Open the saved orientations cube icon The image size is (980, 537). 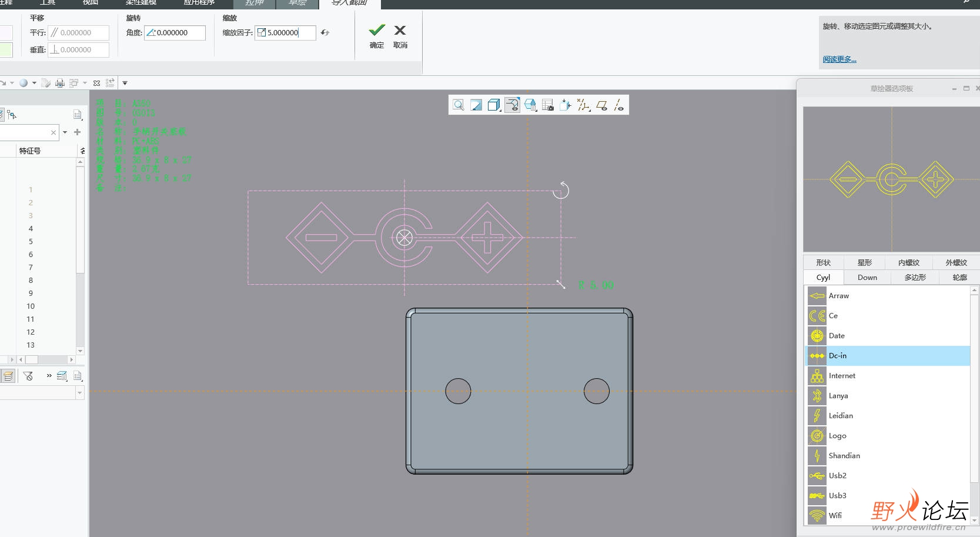(x=530, y=105)
